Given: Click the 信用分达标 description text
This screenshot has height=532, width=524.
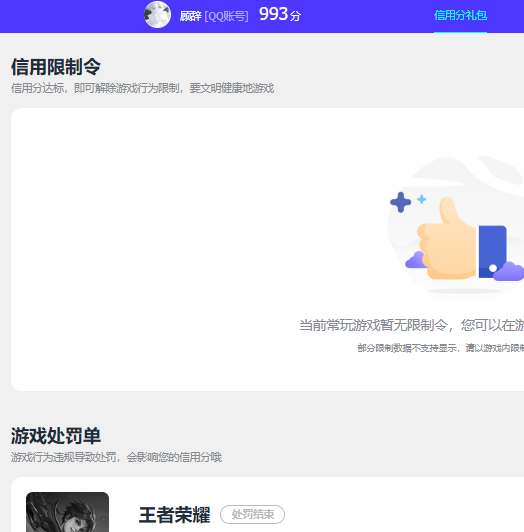Looking at the screenshot, I should point(142,88).
